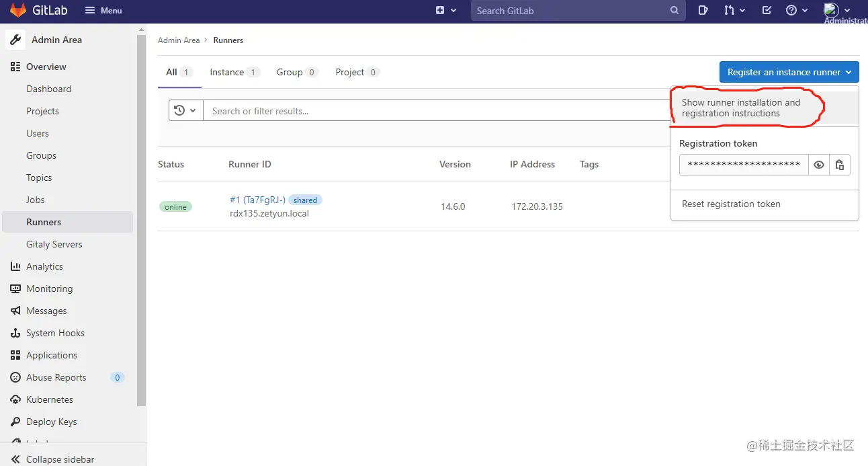
Task: Click the Deploy Keys key icon
Action: [15, 422]
